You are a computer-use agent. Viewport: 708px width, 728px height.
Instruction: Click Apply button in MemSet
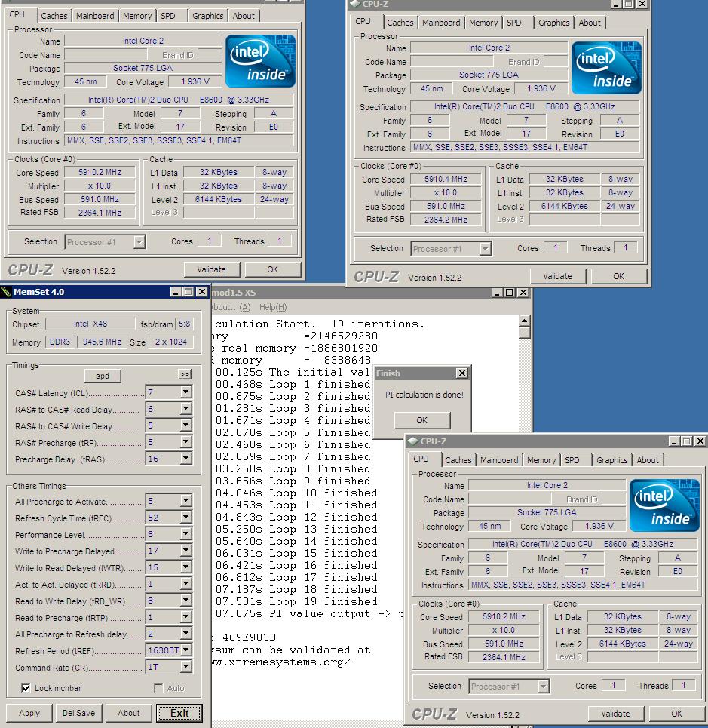[29, 713]
